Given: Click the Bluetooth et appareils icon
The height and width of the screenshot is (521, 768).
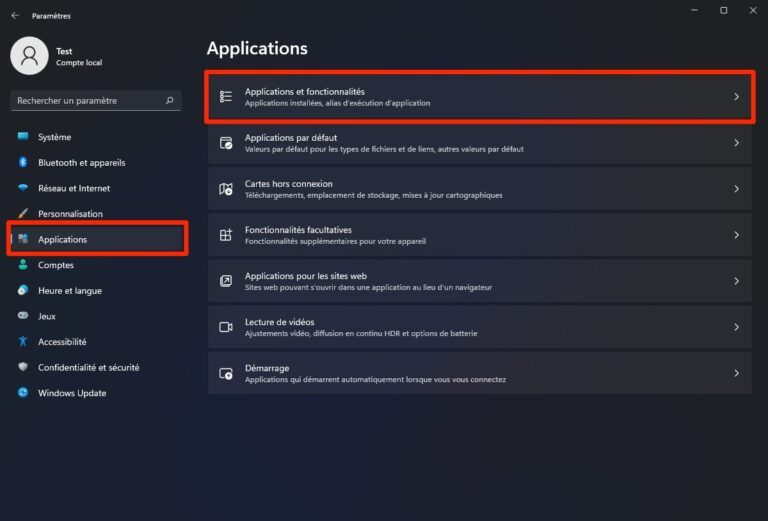Looking at the screenshot, I should 23,163.
